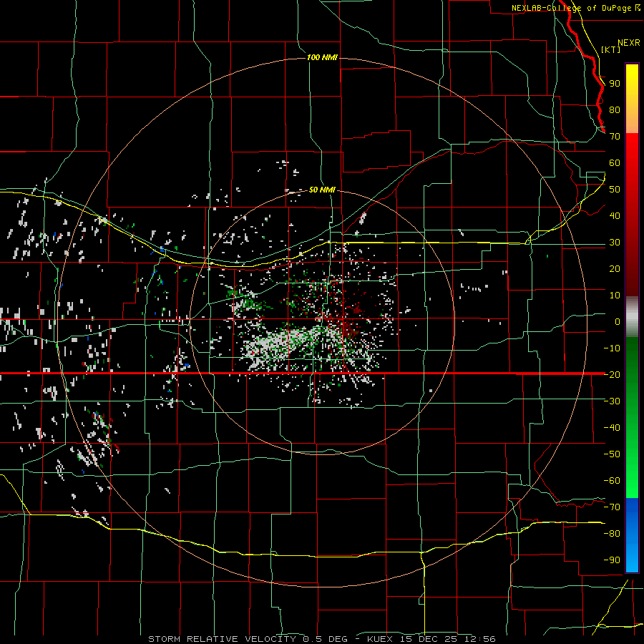Click the -20 value on velocity scale
Viewport: 644px width, 644px height.
click(x=612, y=374)
